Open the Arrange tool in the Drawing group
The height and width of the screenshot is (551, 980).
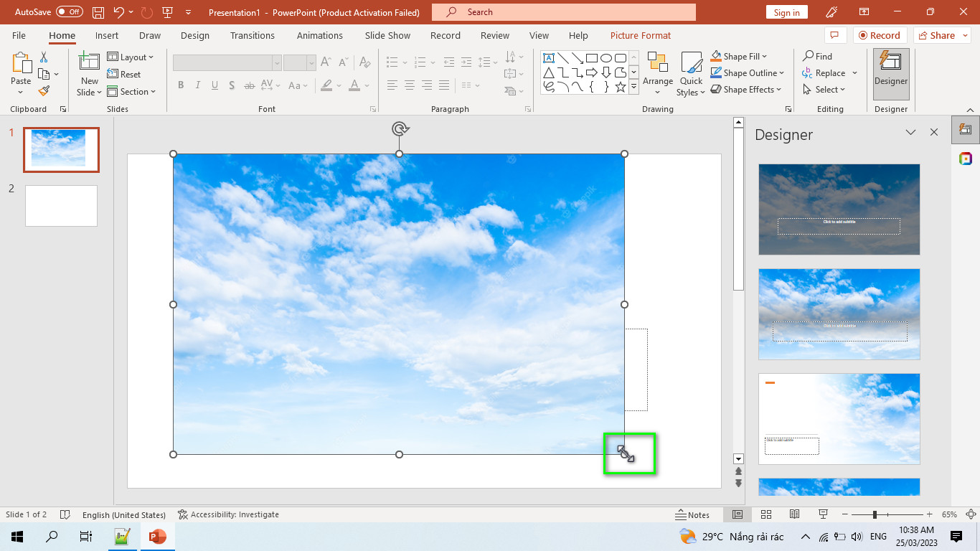point(658,73)
